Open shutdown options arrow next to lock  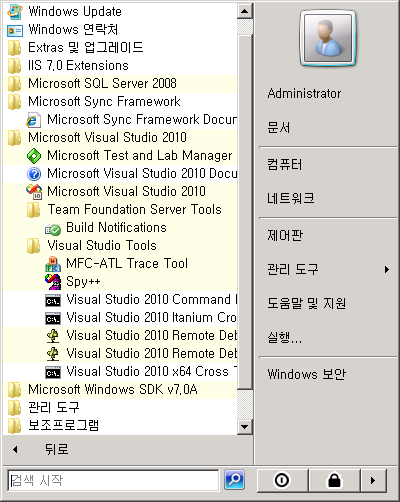373,480
